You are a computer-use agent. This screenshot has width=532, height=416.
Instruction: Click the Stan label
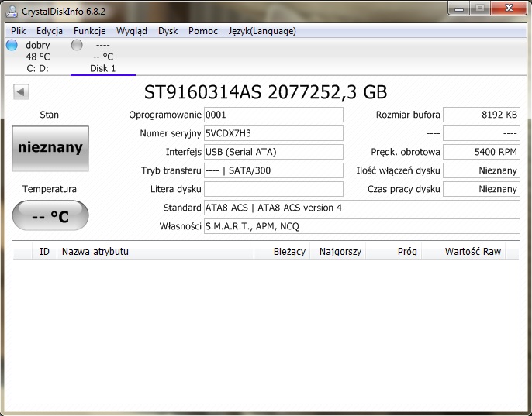pyautogui.click(x=49, y=115)
